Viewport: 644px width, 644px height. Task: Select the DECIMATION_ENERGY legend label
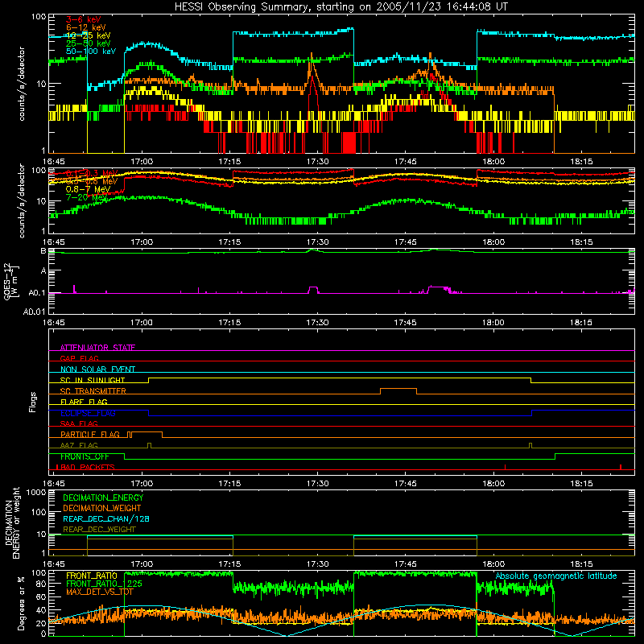(103, 497)
